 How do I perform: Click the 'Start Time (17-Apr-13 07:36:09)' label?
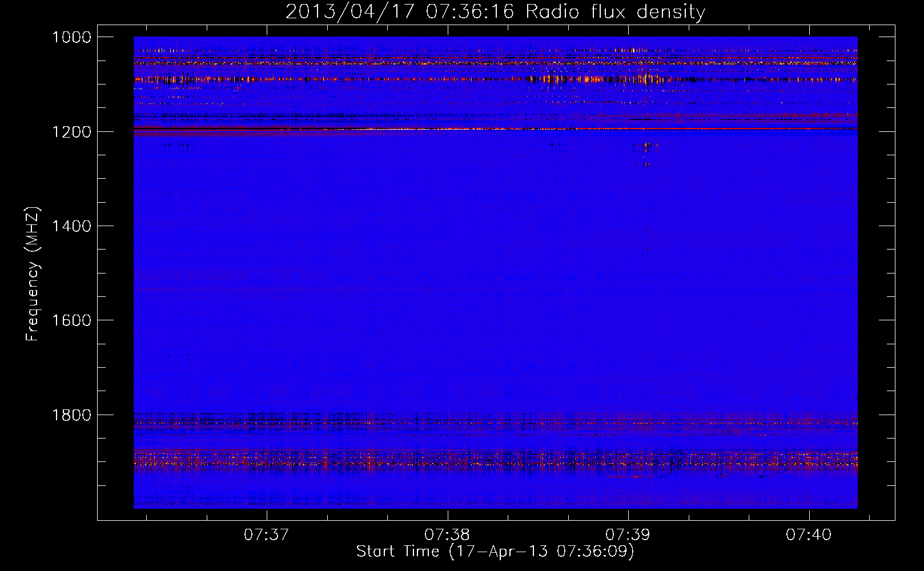pos(495,552)
